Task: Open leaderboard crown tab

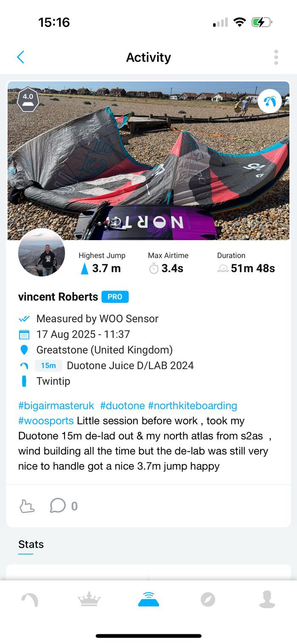Action: click(89, 600)
